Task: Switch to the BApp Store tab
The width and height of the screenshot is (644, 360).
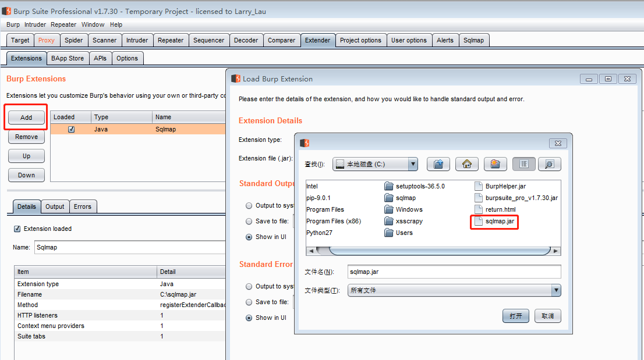Action: coord(68,58)
